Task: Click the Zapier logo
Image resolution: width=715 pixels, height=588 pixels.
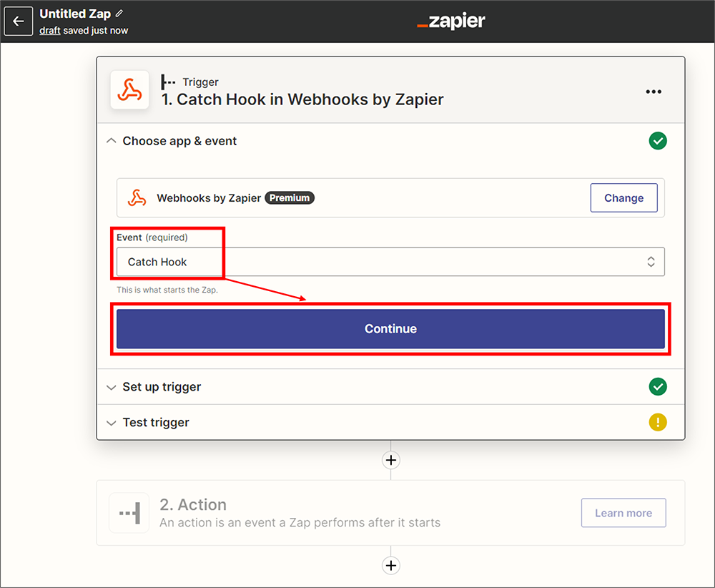Action: (451, 21)
